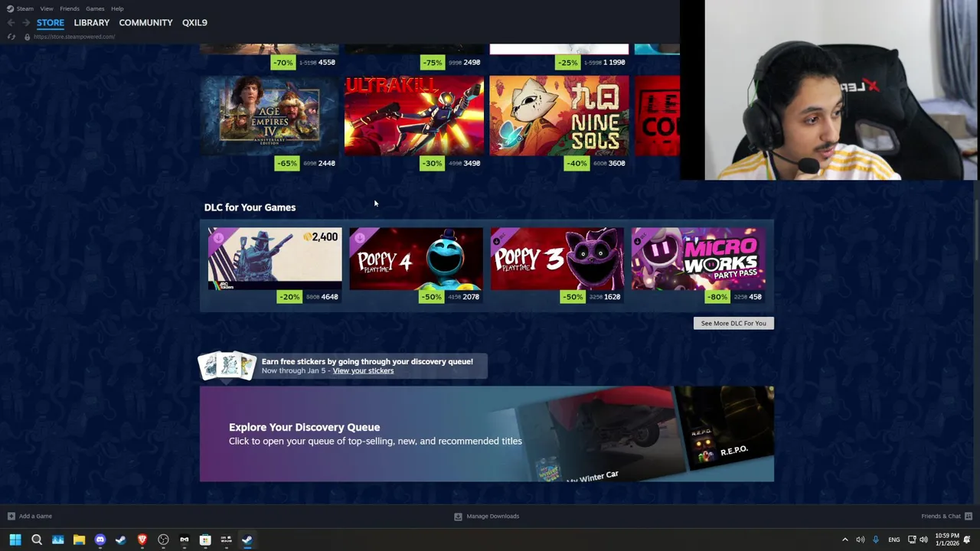Open the QXIL9 profile tab
The height and width of the screenshot is (551, 980).
[194, 23]
